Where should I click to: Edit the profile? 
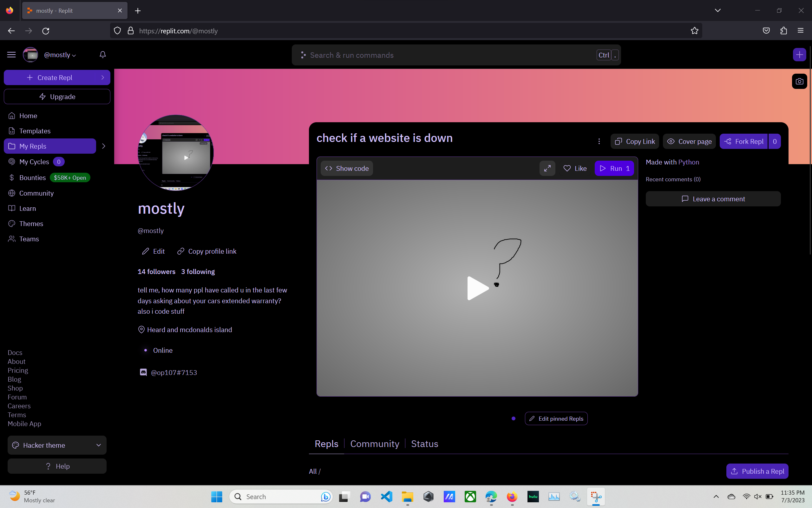click(x=153, y=251)
